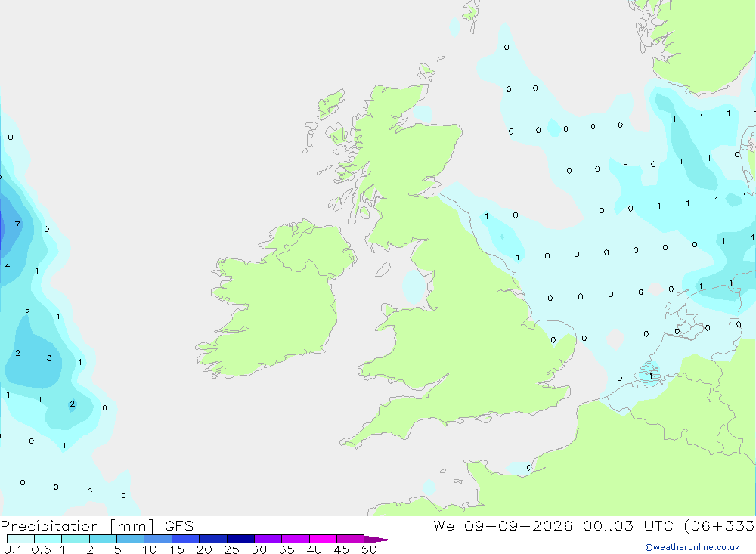Click the "45" legend scale label

[342, 549]
